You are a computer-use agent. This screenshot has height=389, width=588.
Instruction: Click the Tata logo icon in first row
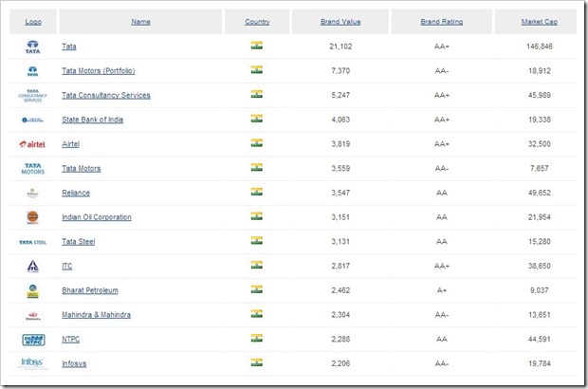pos(32,46)
